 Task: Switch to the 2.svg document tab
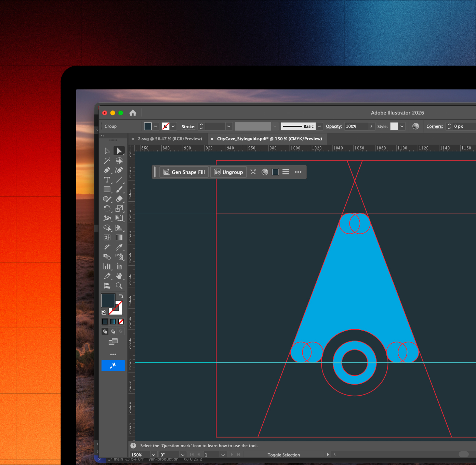pyautogui.click(x=170, y=139)
